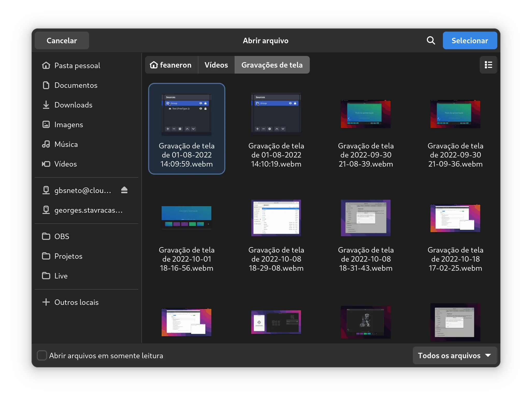Open Pasta pessoal home folder
Image resolution: width=532 pixels, height=402 pixels.
(77, 66)
